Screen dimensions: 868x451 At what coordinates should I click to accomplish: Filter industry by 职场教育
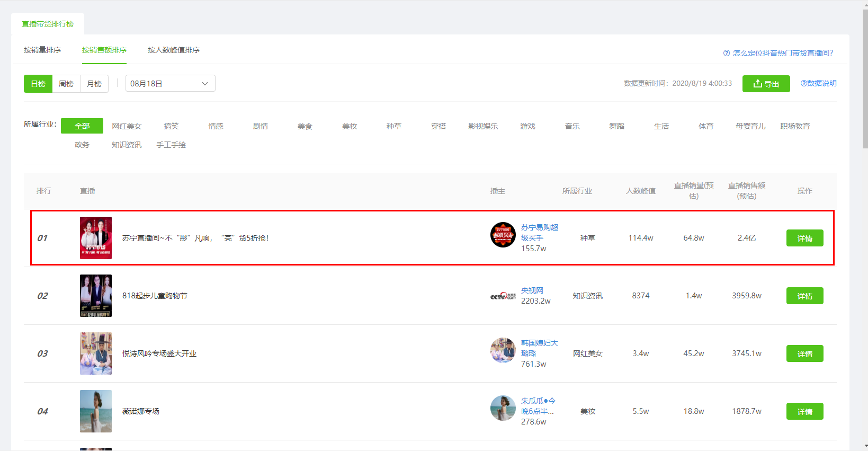pyautogui.click(x=795, y=126)
